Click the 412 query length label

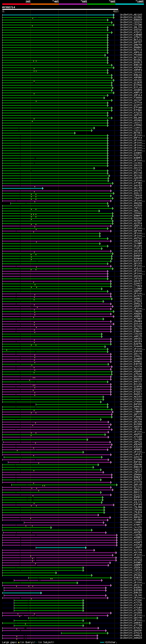pyautogui.click(x=115, y=11)
